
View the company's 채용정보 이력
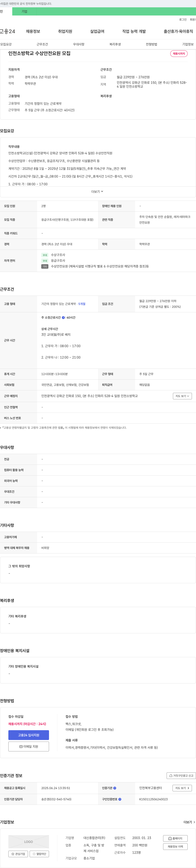click(175, 846)
